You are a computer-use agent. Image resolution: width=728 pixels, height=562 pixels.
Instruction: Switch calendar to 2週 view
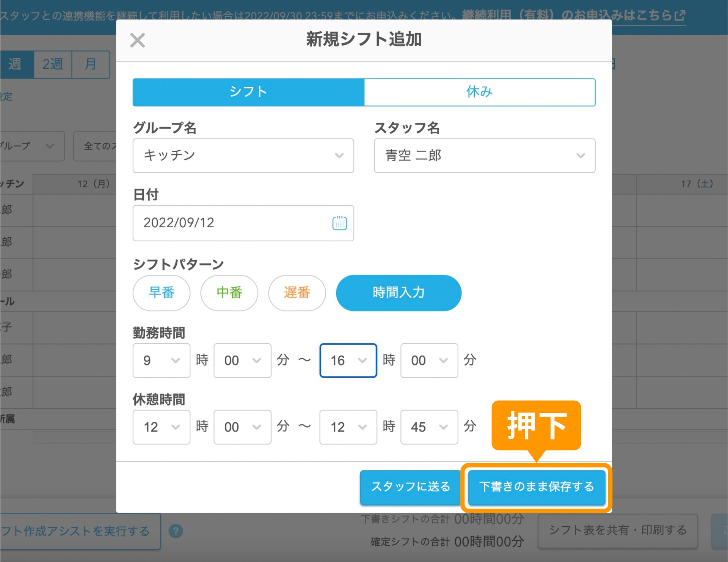click(53, 64)
